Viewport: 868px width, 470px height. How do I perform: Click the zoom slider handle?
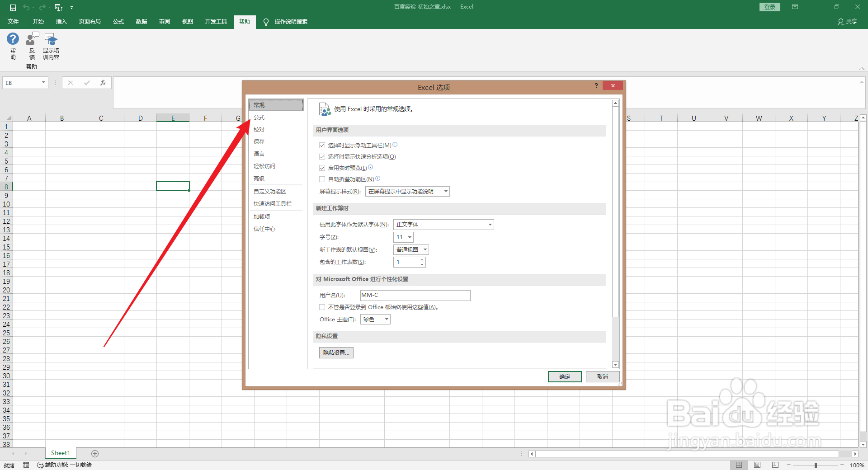point(816,465)
